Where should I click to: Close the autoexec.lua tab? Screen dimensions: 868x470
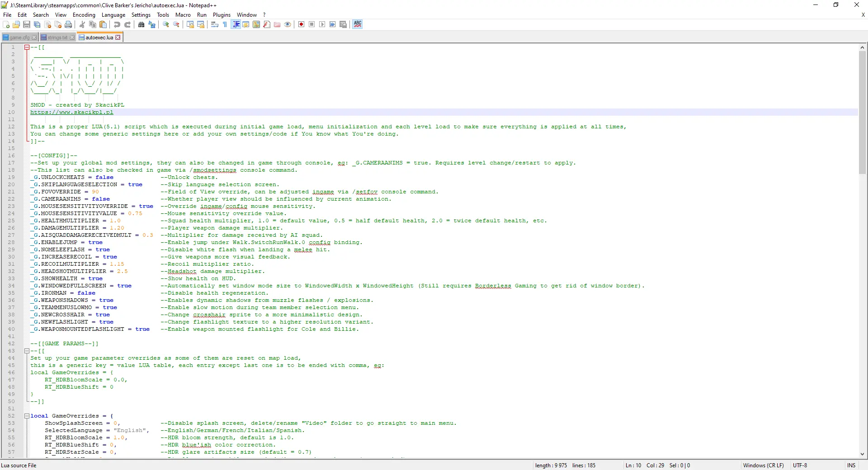click(x=118, y=38)
